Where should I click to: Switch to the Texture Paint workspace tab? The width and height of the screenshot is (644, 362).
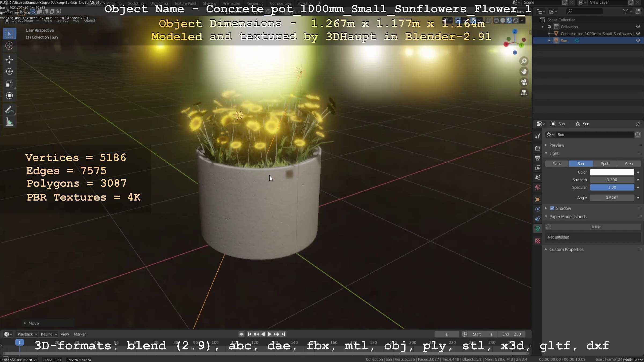[x=185, y=3]
